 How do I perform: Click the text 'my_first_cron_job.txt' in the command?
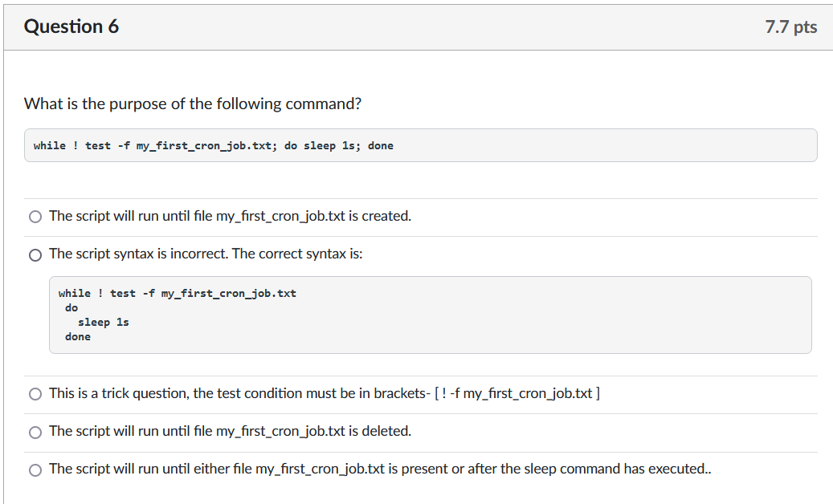(202, 145)
